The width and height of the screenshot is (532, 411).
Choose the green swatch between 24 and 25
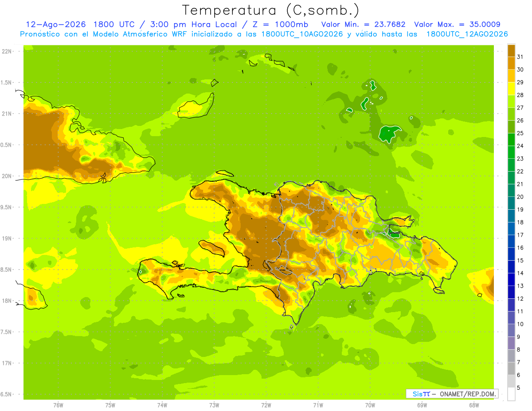tap(511, 139)
